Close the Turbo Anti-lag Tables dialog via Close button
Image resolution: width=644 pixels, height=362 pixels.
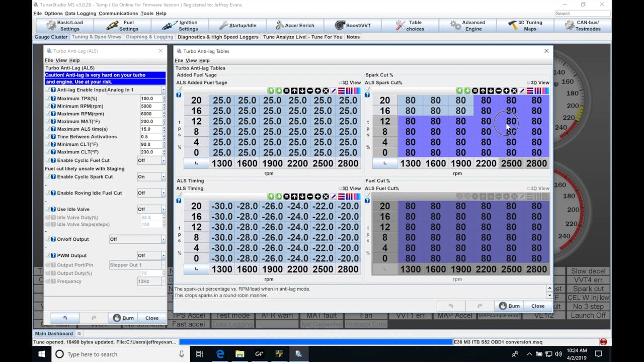537,305
